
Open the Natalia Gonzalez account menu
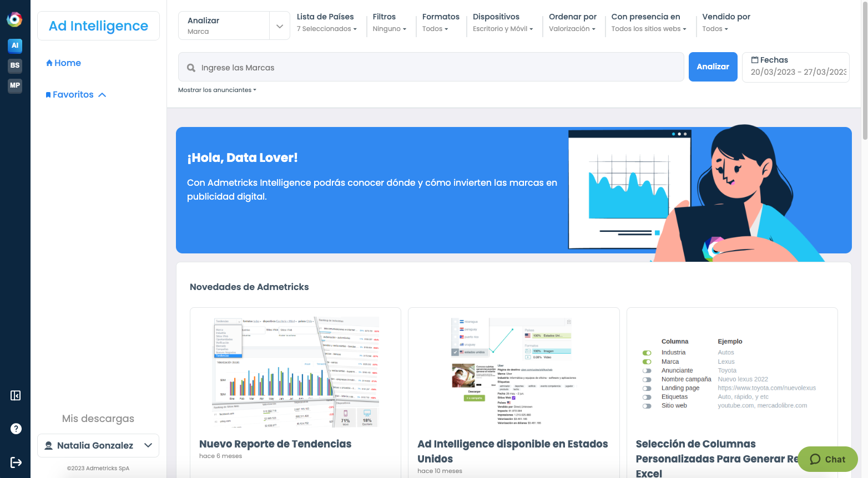98,445
